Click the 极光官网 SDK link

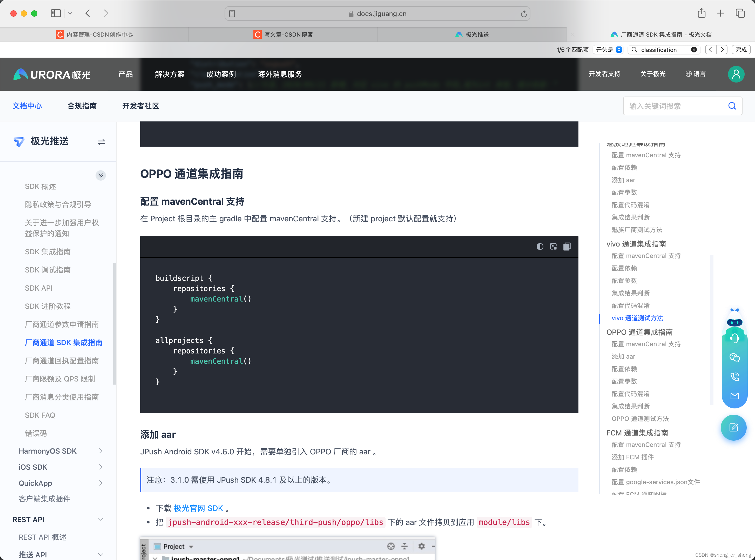pyautogui.click(x=198, y=508)
